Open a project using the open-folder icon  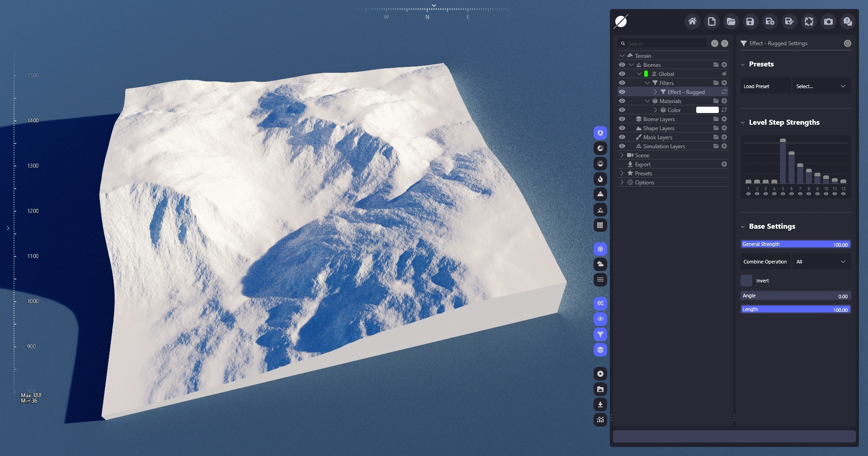pos(731,21)
